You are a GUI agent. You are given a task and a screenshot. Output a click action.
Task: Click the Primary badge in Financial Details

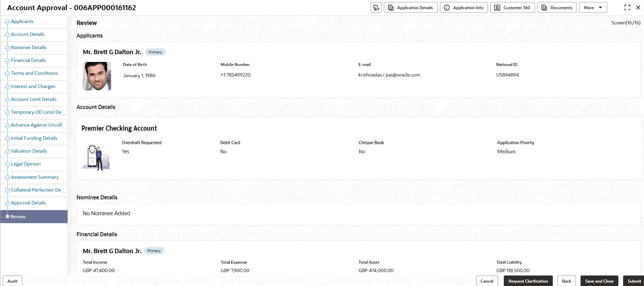[x=154, y=251]
